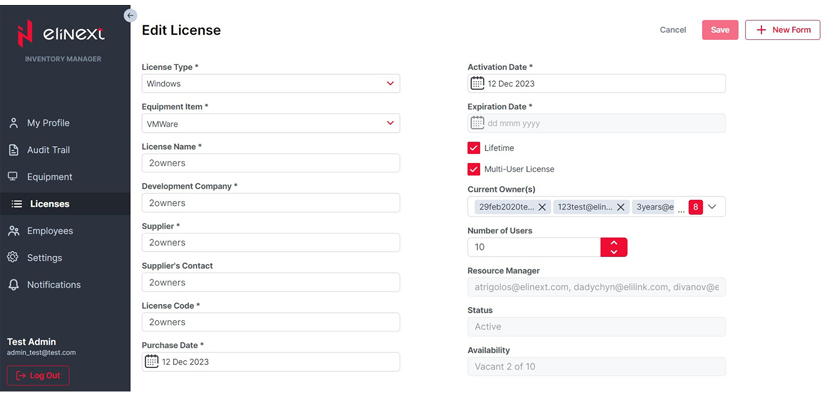Open the Equipment Item dropdown
The image size is (834, 396).
click(270, 123)
